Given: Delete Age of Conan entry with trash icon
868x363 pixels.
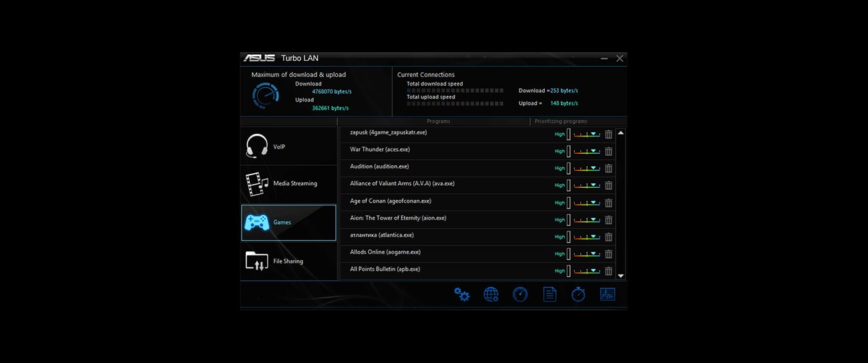Looking at the screenshot, I should click(x=608, y=203).
